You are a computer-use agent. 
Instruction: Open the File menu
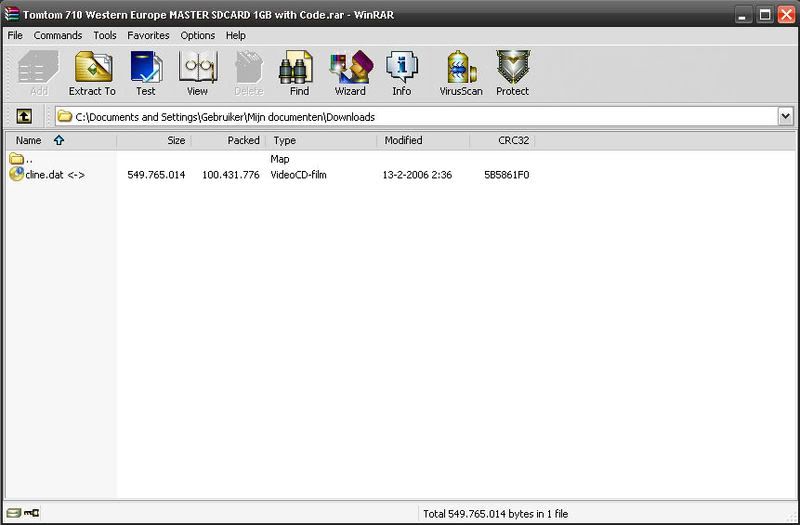[15, 35]
